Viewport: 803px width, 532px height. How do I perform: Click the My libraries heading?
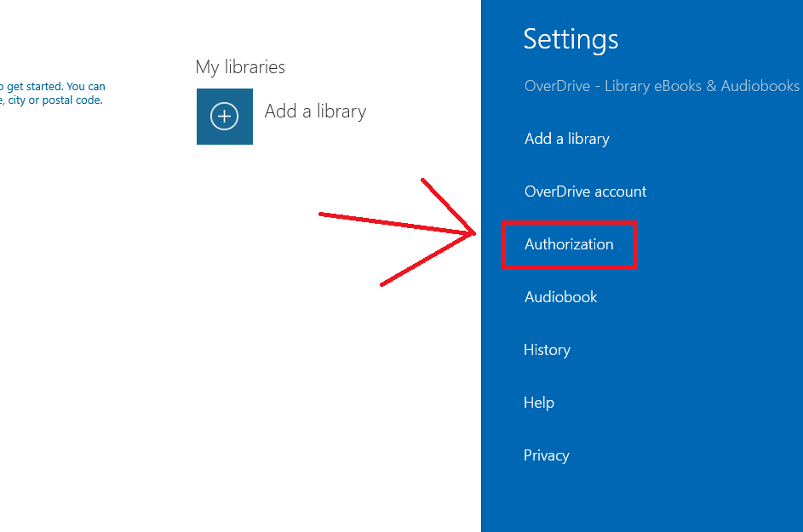coord(240,67)
